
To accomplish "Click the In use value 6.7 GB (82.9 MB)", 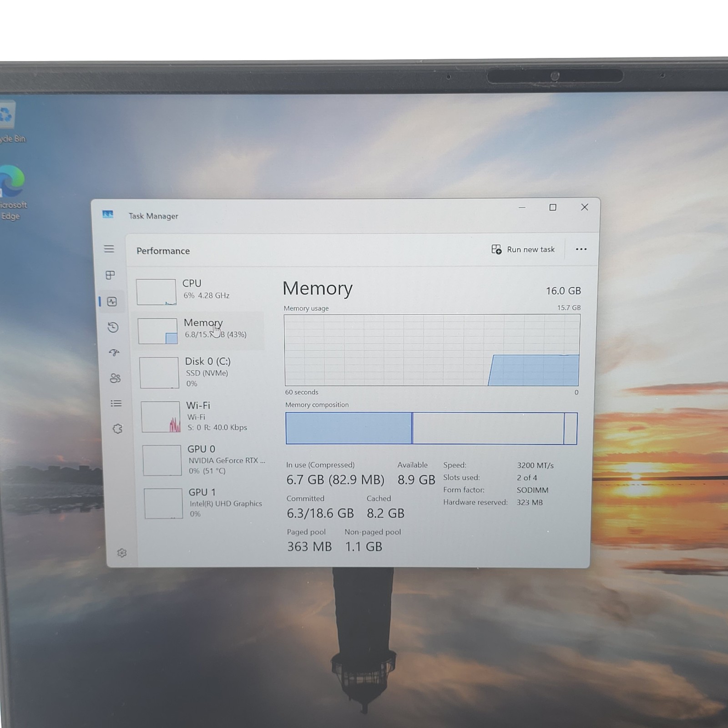I will [x=335, y=480].
